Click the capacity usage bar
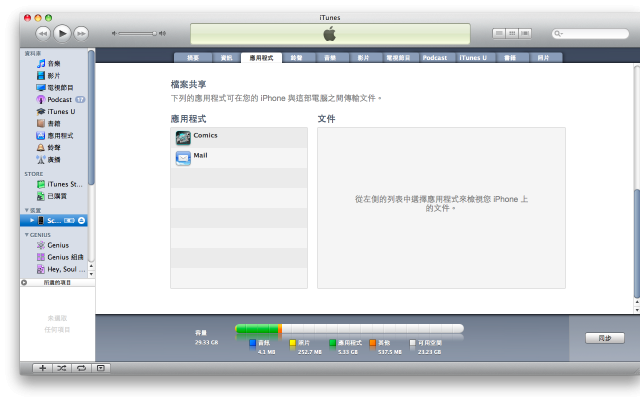 (x=349, y=329)
